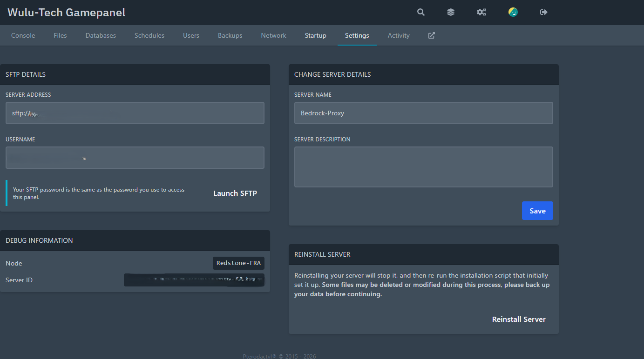Switch to the Console tab
Viewport: 644px width, 359px height.
(x=23, y=35)
